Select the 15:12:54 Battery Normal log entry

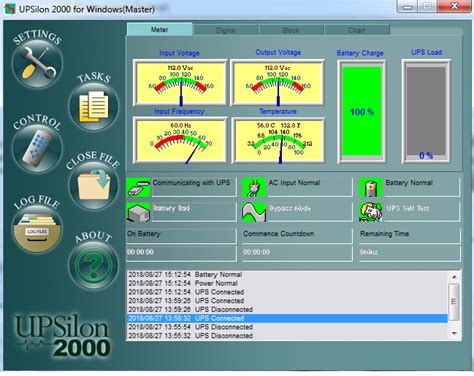[287, 275]
